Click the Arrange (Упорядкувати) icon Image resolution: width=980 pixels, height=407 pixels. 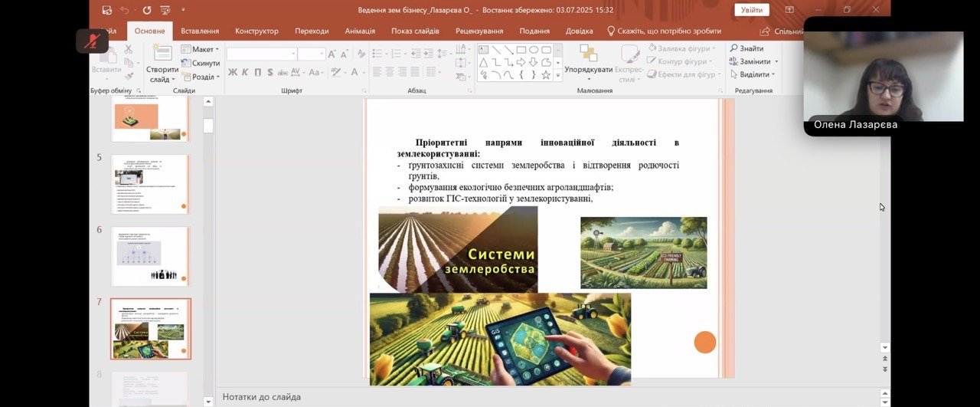pos(588,53)
